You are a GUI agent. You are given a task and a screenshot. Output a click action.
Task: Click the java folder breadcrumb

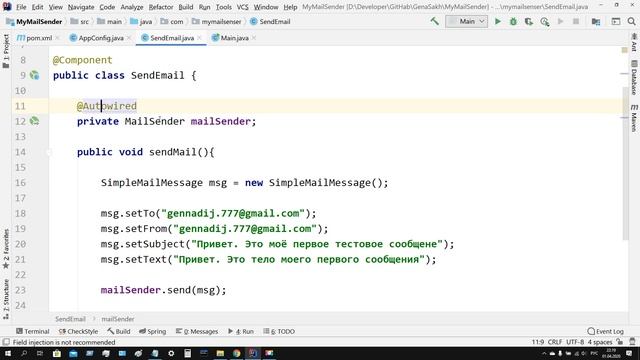[141, 21]
